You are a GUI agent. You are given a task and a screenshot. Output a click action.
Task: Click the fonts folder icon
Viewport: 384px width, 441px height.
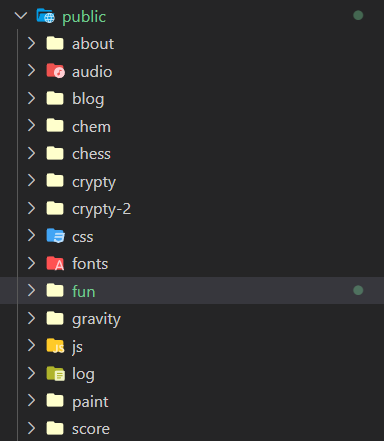(x=55, y=263)
